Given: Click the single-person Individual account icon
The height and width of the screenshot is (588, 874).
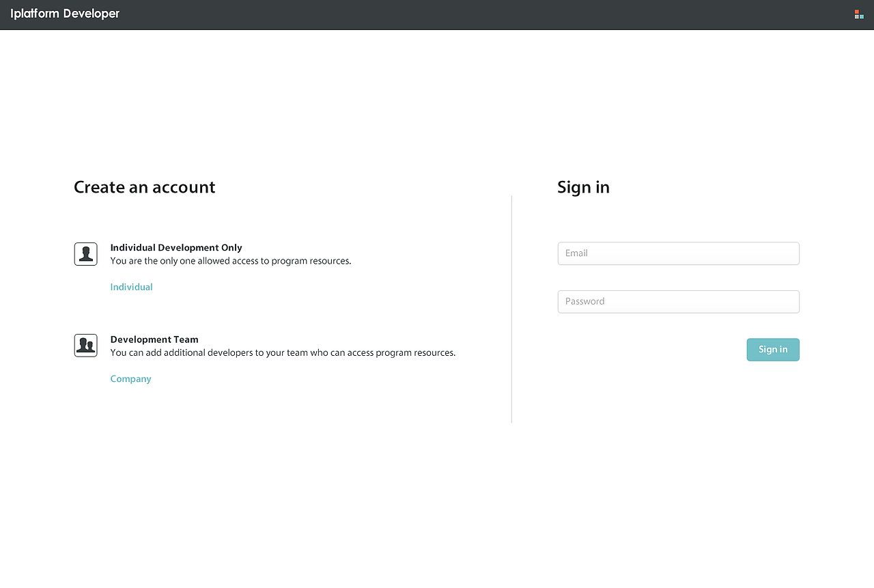Looking at the screenshot, I should coord(85,254).
